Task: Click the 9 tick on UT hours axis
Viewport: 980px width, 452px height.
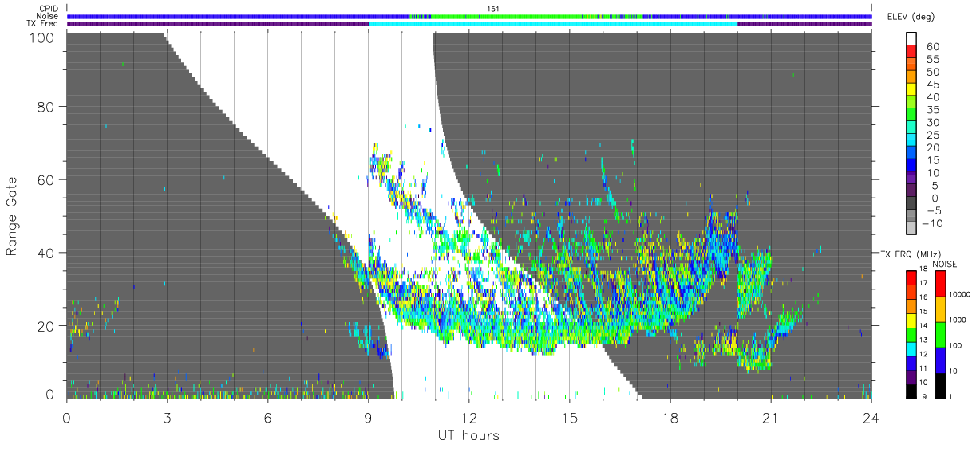Action: pos(368,417)
